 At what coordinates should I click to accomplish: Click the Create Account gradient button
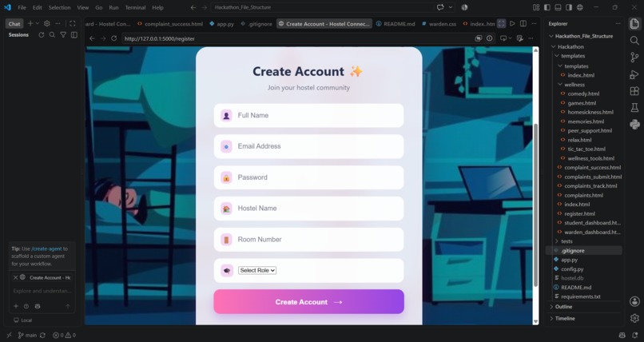click(x=309, y=302)
